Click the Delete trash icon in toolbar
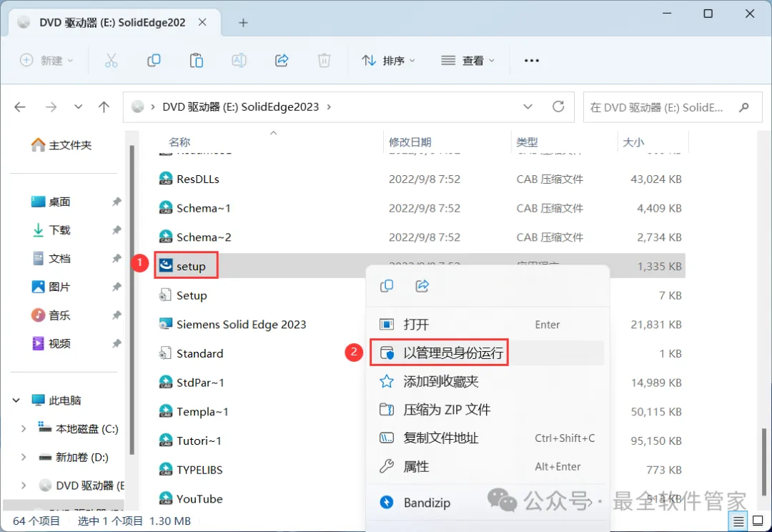The image size is (772, 532). point(324,61)
